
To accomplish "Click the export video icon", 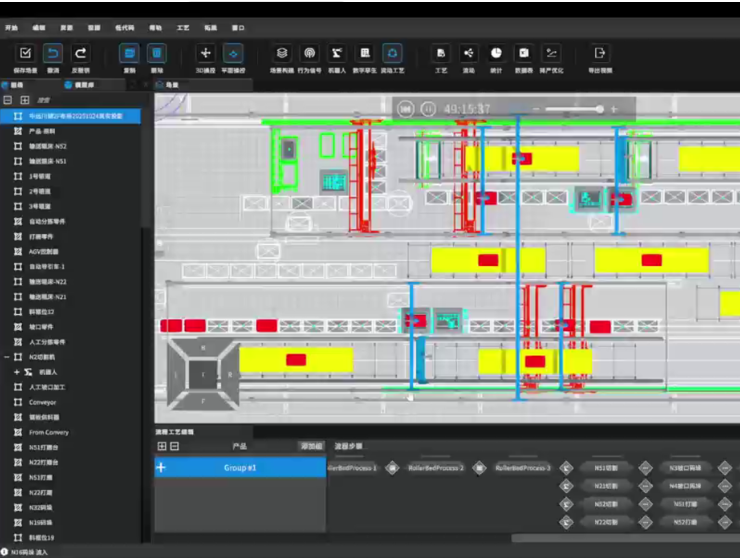I will click(600, 53).
